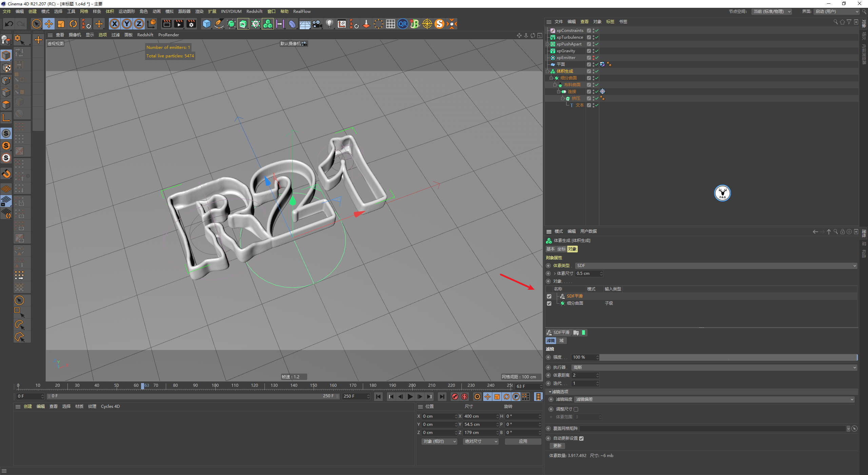Add a Light object from toolbar
868x475 pixels.
(x=329, y=24)
